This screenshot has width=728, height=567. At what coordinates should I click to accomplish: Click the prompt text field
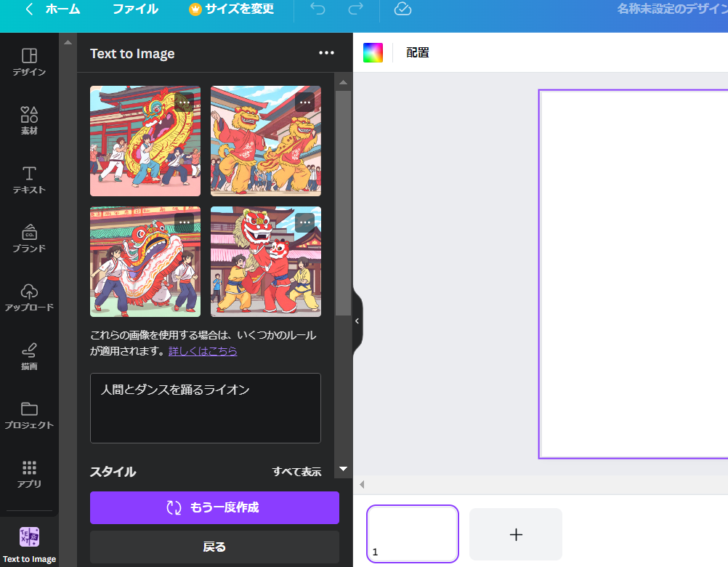pyautogui.click(x=205, y=408)
